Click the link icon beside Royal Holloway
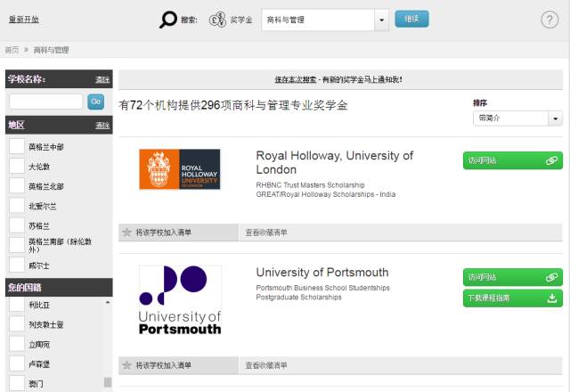 pos(552,160)
